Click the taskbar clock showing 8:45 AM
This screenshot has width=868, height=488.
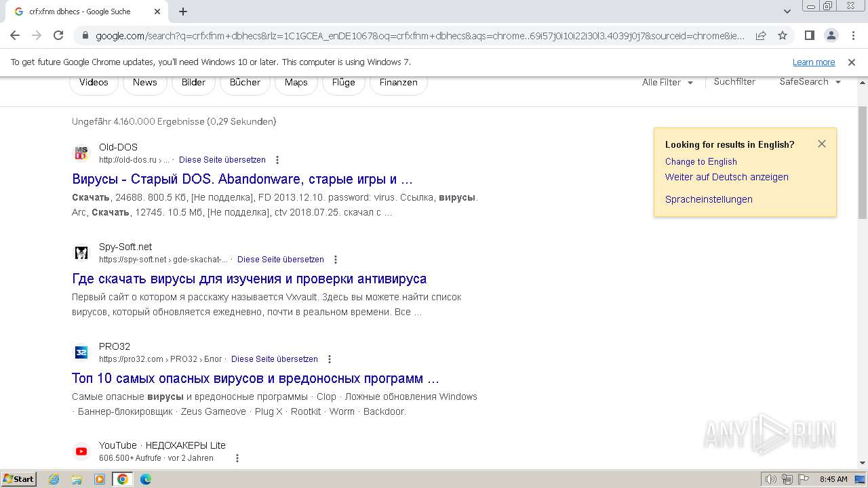pos(833,479)
